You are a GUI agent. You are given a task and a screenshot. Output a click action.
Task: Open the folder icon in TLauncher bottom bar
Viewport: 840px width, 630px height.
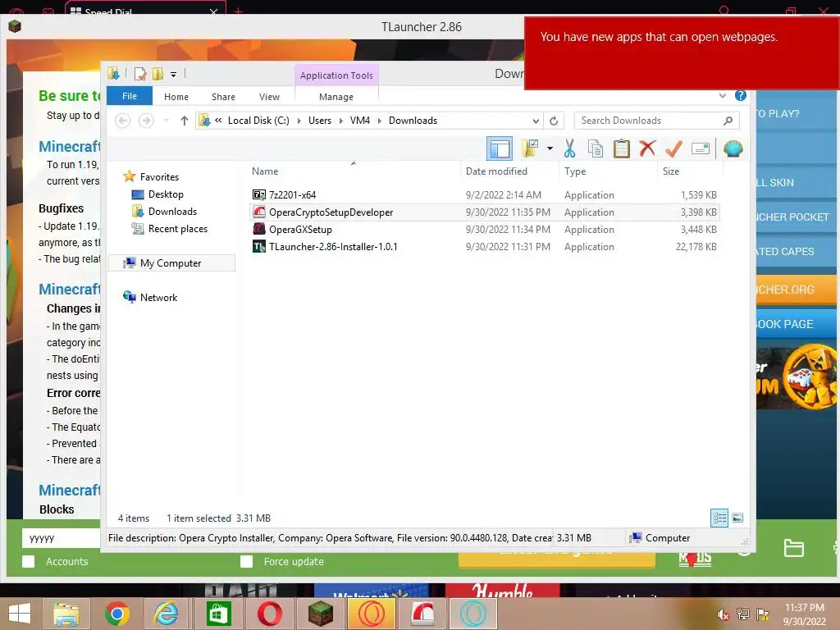(x=793, y=548)
